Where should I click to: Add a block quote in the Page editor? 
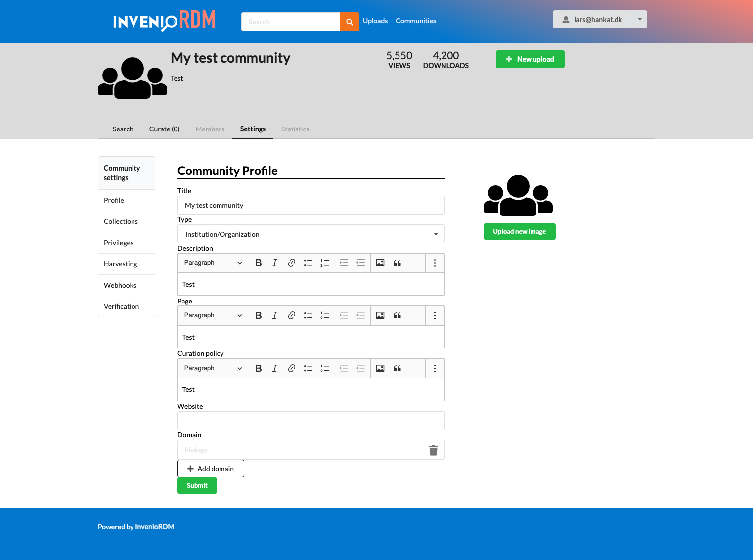pyautogui.click(x=397, y=315)
